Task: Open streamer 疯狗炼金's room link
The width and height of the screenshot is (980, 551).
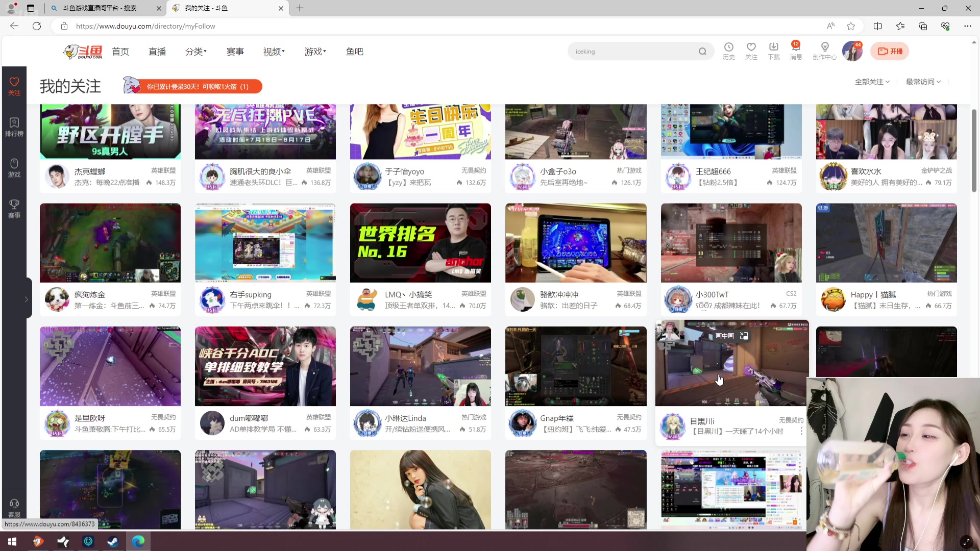Action: 90,295
